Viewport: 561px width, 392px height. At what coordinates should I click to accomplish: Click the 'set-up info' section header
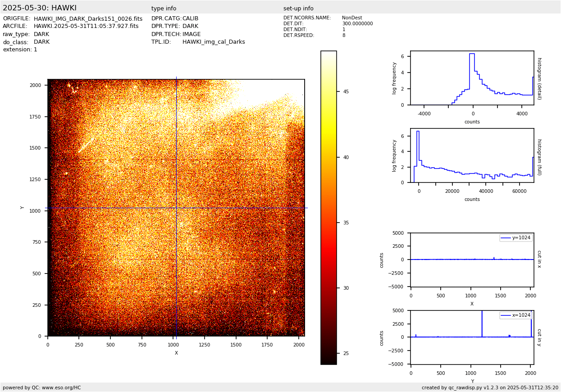coord(298,9)
